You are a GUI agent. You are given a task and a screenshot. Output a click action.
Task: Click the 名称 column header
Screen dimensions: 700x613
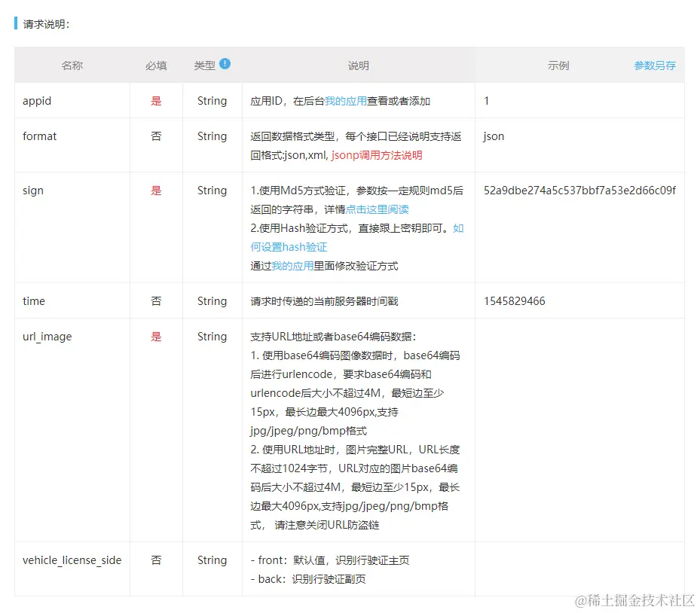click(x=72, y=66)
